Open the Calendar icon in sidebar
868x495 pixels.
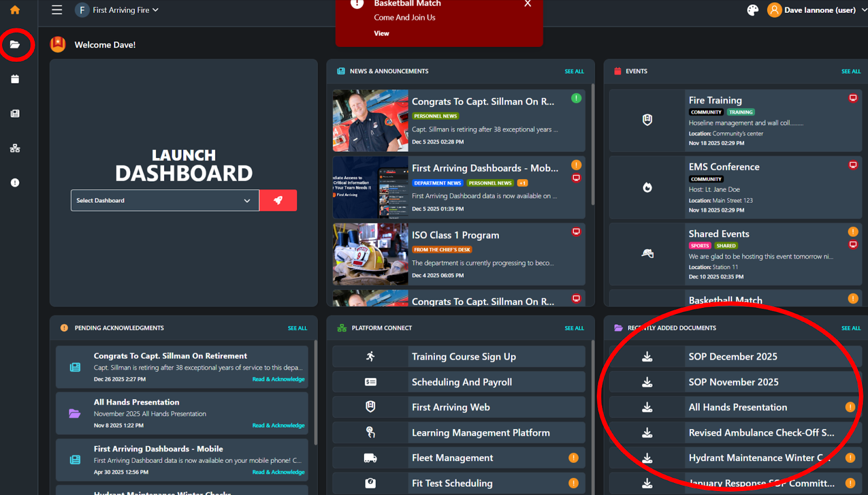15,79
